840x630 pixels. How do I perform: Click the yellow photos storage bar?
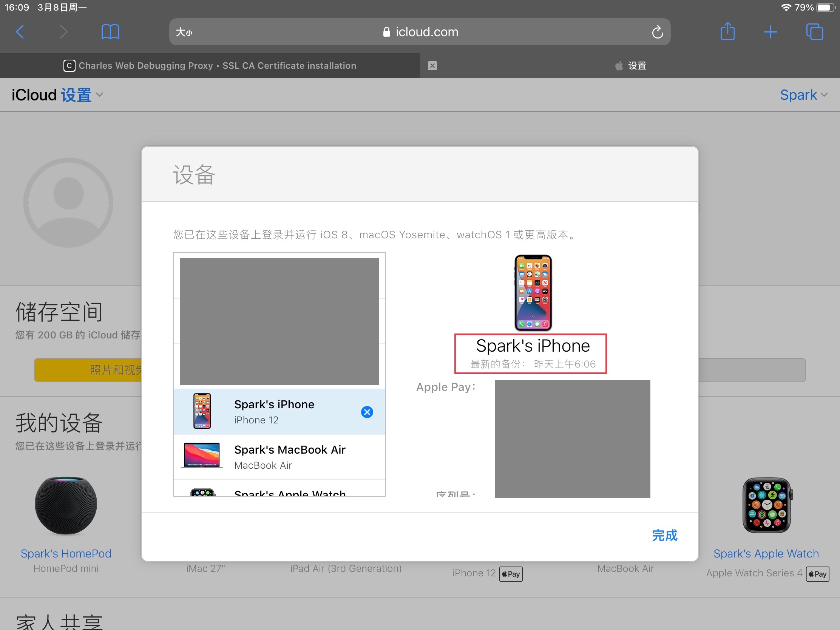point(88,370)
